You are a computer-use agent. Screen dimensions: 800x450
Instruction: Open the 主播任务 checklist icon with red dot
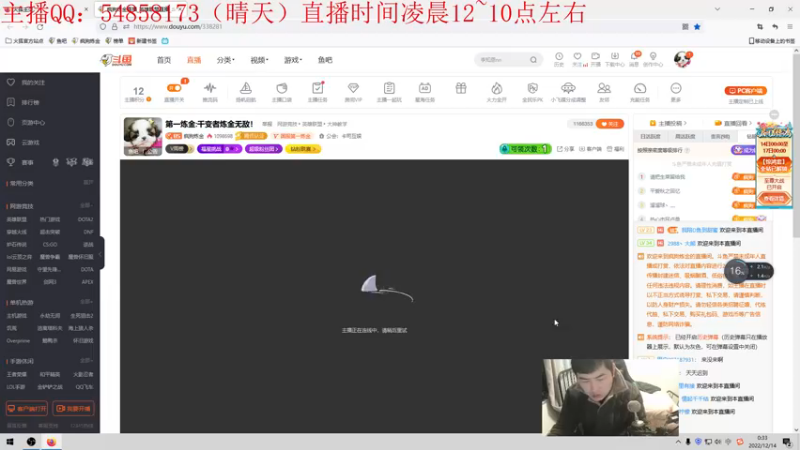317,88
